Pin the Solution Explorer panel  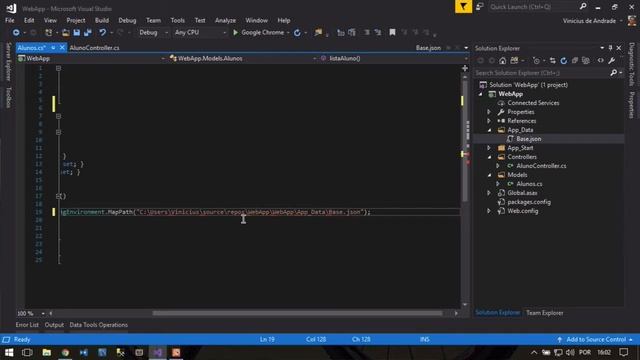point(610,48)
